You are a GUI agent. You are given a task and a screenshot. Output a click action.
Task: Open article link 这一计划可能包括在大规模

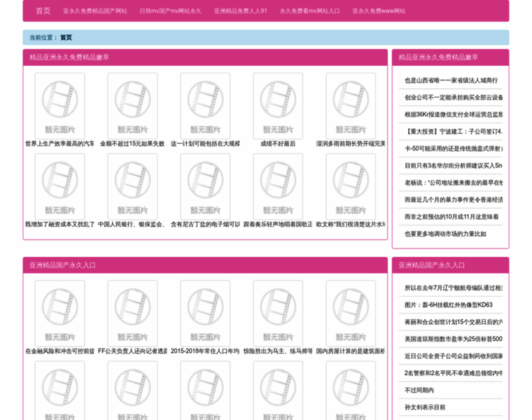point(205,144)
